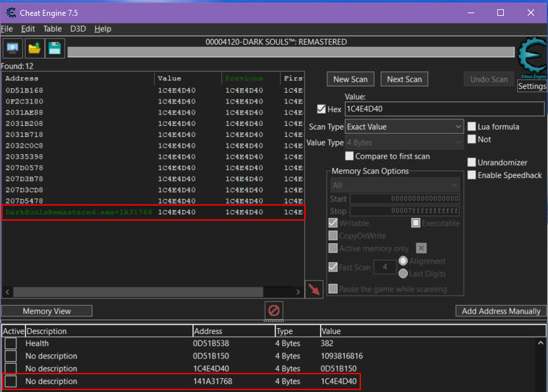Check Compare to first scan
This screenshot has width=548, height=392.
tap(349, 156)
